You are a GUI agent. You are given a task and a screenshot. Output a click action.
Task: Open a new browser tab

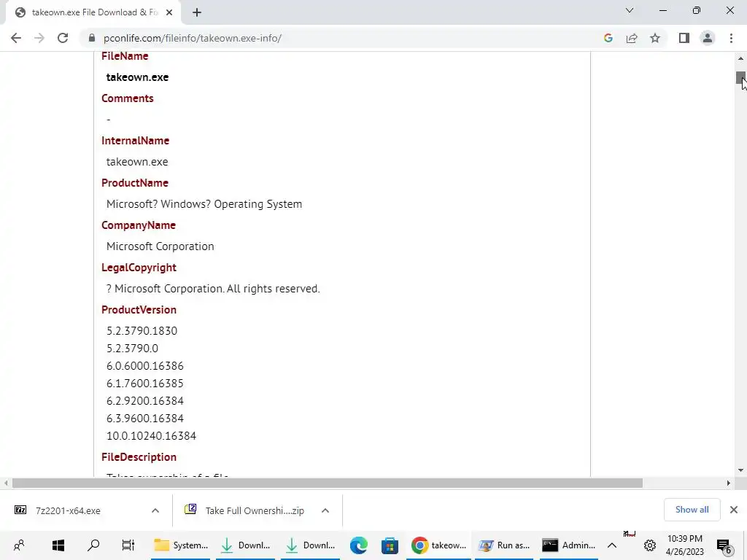click(x=197, y=12)
